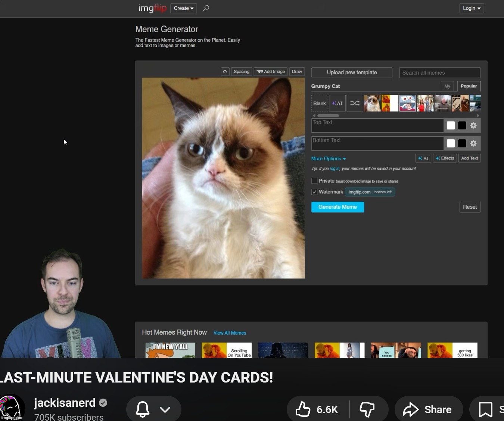Open the search magnifier in the top bar
Screen dimensions: 504x421
point(206,8)
